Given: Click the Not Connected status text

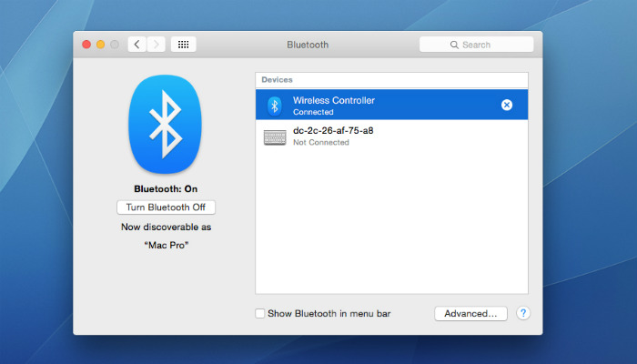Looking at the screenshot, I should point(321,142).
